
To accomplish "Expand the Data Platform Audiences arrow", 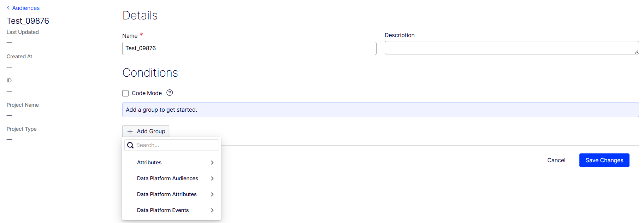I will (x=212, y=178).
